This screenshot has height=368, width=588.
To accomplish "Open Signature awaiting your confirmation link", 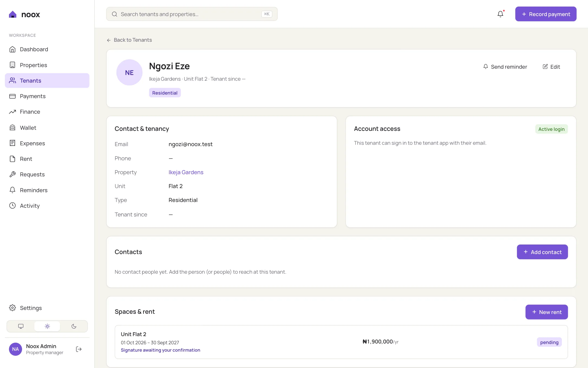I will click(160, 350).
